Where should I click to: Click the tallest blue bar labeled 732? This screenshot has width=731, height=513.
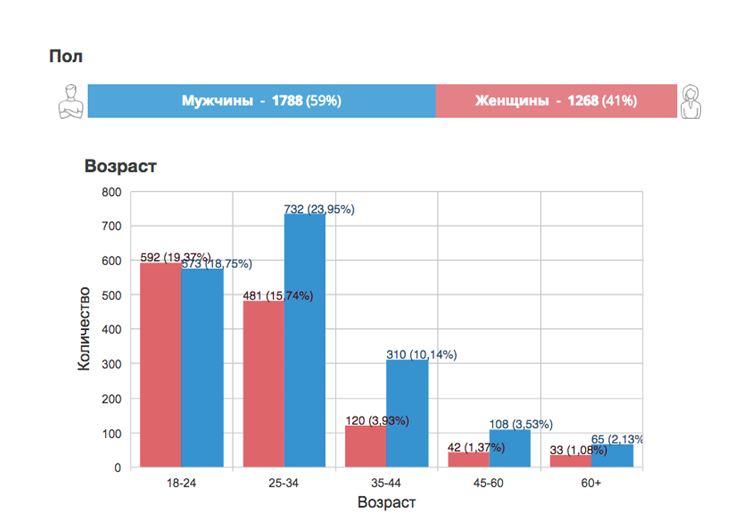point(305,340)
